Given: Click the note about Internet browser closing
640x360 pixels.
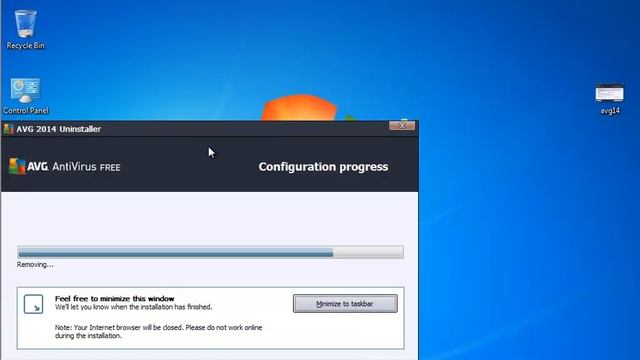Looking at the screenshot, I should [x=158, y=331].
